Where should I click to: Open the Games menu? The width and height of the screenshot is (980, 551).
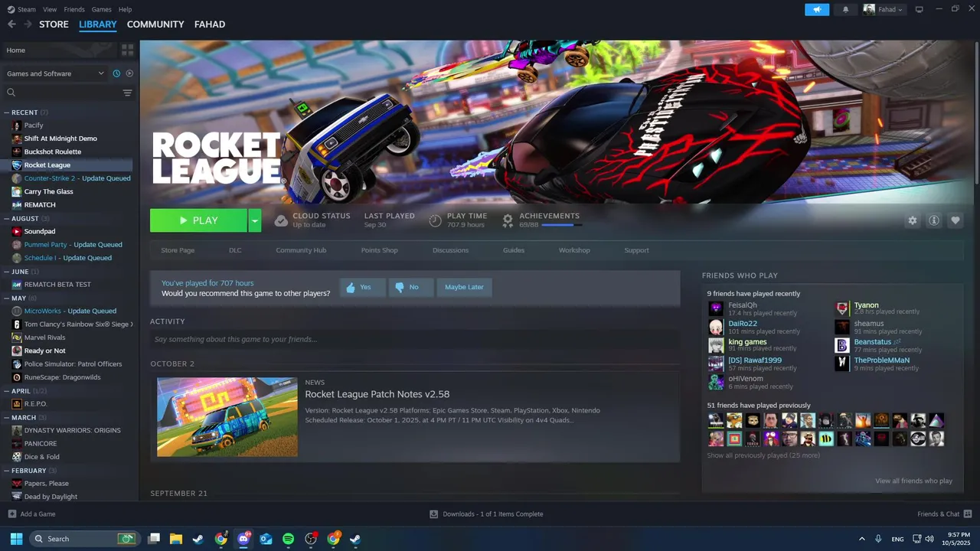101,9
